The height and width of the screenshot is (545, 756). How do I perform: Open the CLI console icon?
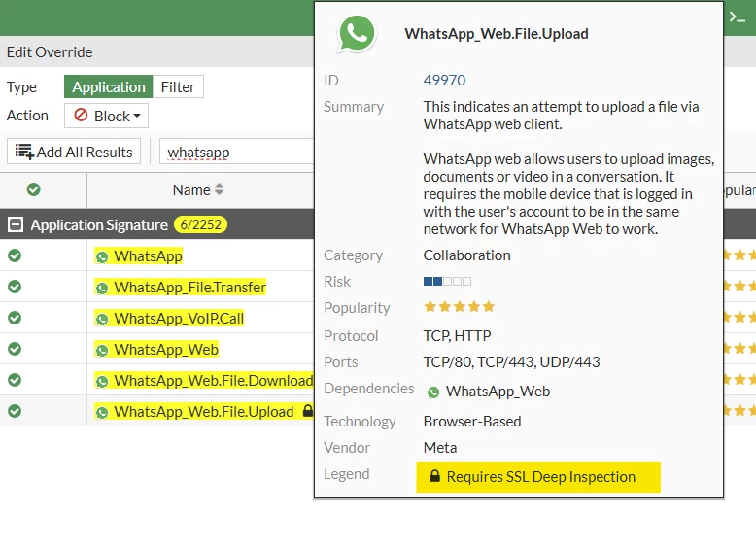click(738, 17)
